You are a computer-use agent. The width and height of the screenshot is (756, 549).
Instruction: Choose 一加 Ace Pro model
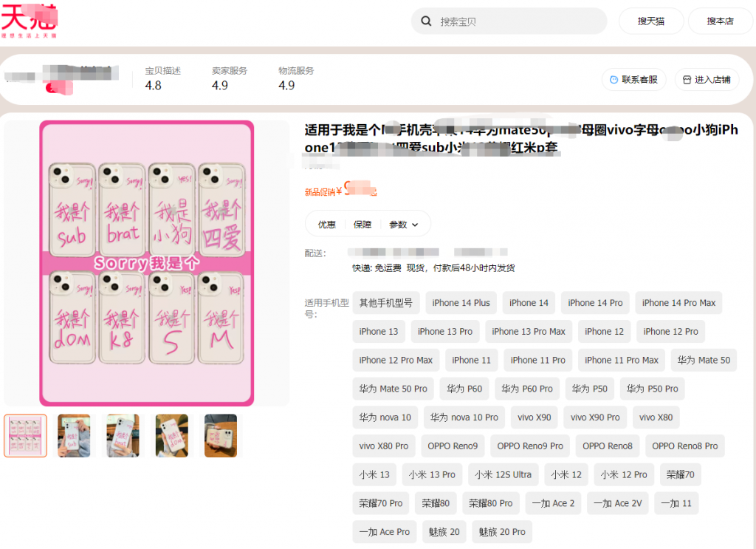pos(384,531)
